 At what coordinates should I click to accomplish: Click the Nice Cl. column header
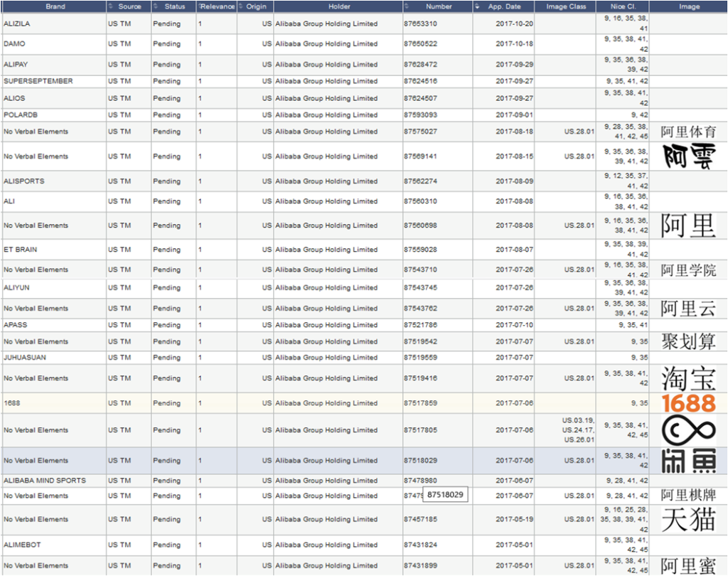point(623,6)
